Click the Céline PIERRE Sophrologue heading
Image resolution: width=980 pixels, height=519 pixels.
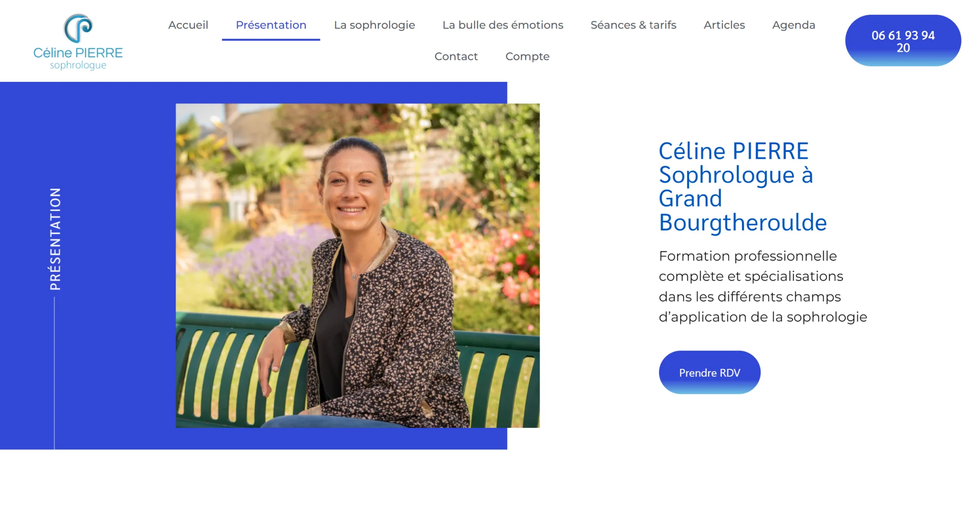(x=743, y=187)
